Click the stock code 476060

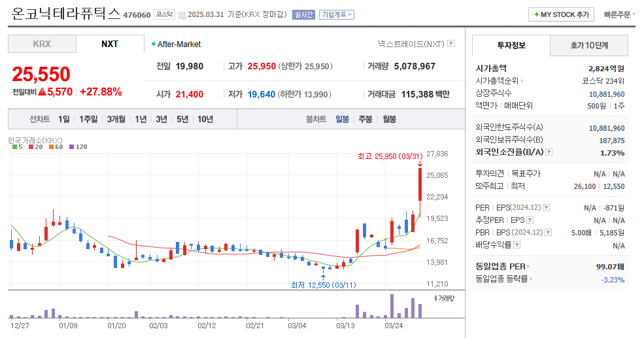(x=137, y=15)
